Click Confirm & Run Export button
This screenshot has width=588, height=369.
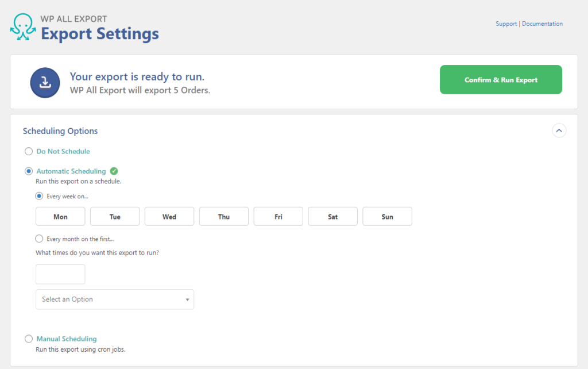point(501,79)
